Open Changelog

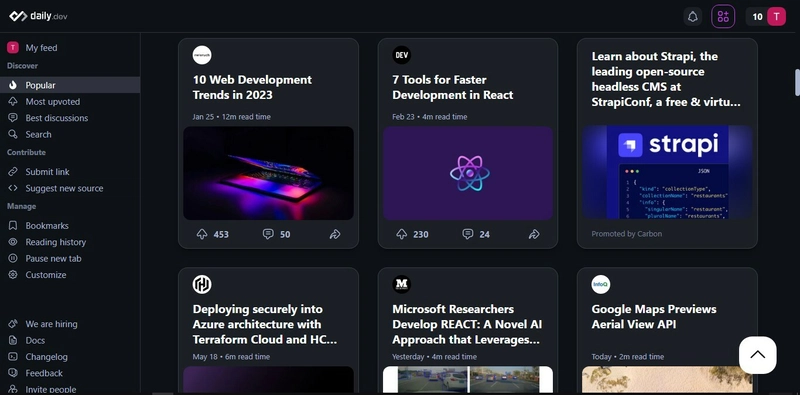(46, 357)
